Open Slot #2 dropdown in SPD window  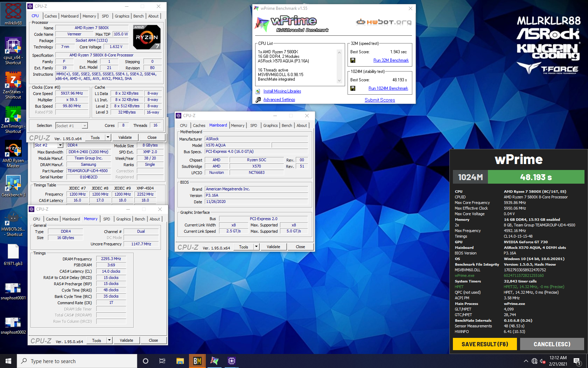[x=60, y=145]
